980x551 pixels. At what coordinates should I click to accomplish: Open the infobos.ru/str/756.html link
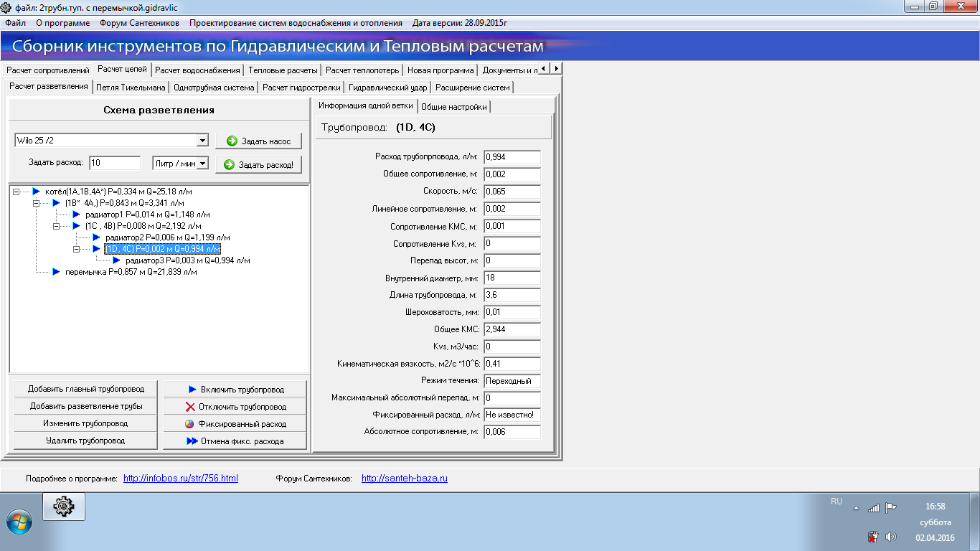pos(181,478)
